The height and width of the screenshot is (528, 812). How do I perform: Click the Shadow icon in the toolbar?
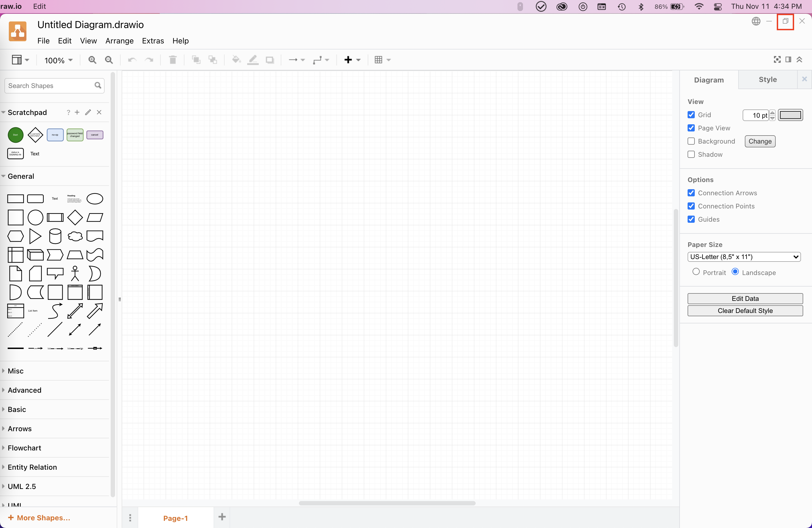click(270, 60)
